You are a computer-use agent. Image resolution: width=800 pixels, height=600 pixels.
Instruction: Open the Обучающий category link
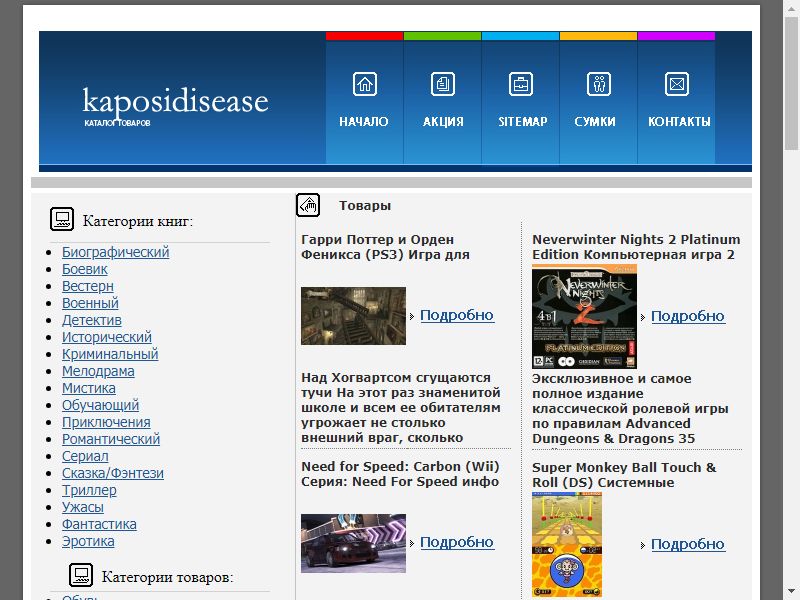tap(101, 405)
